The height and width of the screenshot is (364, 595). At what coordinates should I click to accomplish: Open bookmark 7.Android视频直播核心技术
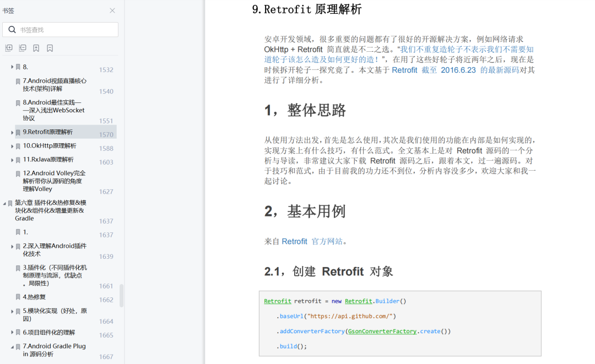(x=55, y=85)
